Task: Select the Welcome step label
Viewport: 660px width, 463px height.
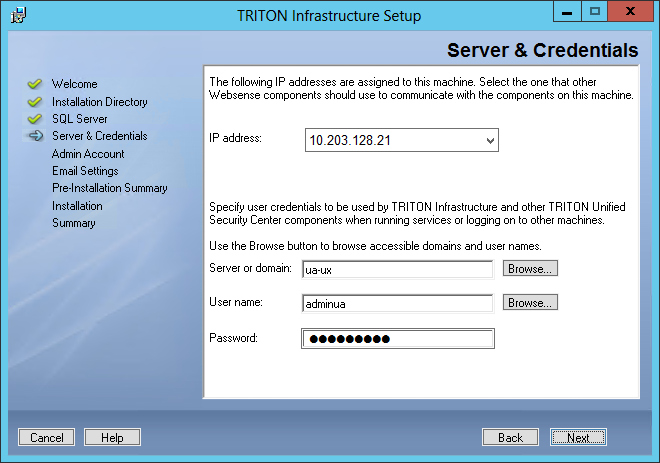Action: point(75,84)
